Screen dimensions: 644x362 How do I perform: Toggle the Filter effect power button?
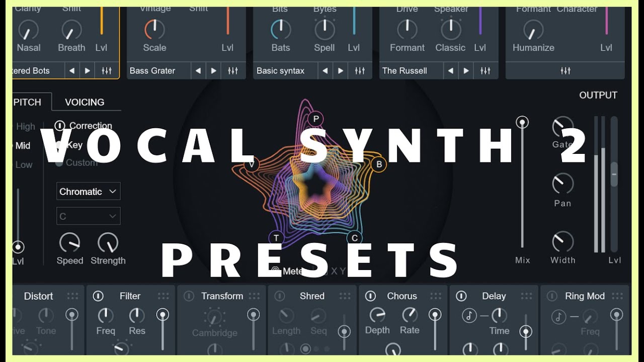click(x=98, y=296)
